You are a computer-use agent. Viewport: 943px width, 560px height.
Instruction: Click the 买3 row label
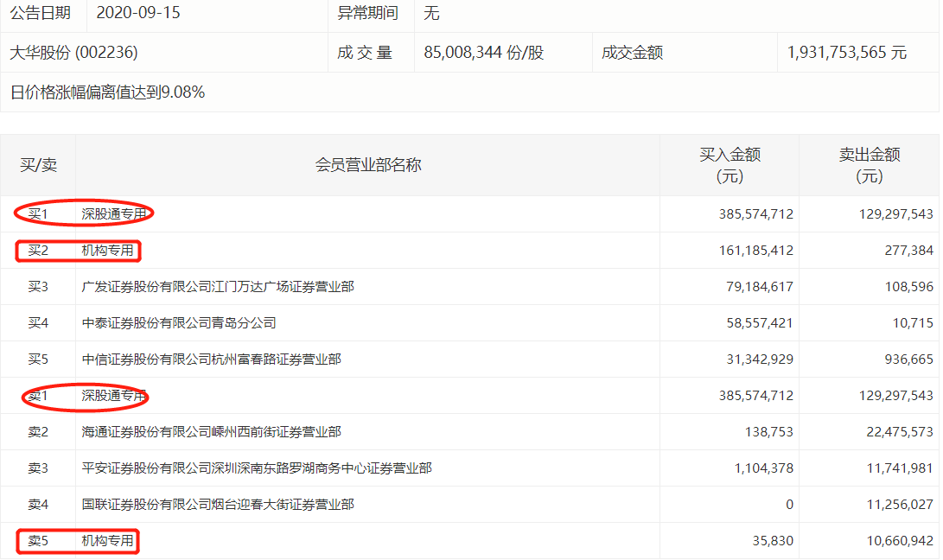38,287
